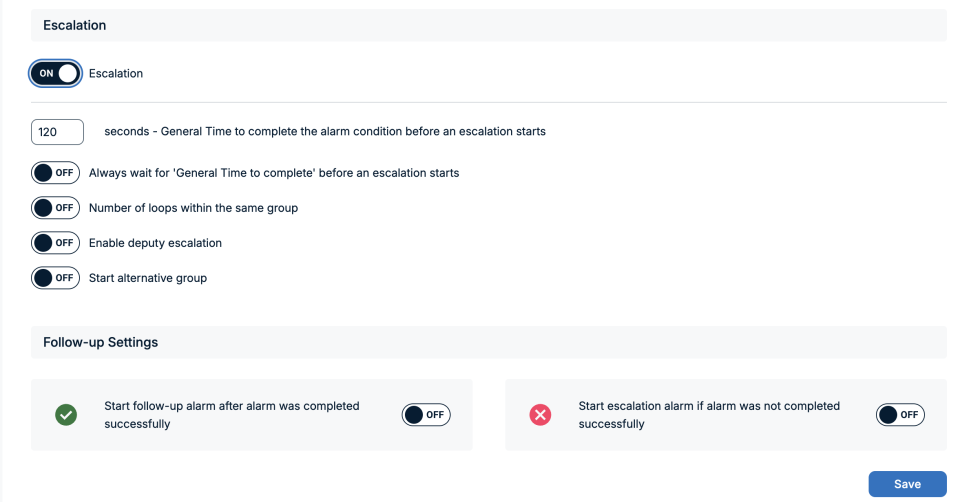Click the seconds input field showing 120

pyautogui.click(x=57, y=131)
